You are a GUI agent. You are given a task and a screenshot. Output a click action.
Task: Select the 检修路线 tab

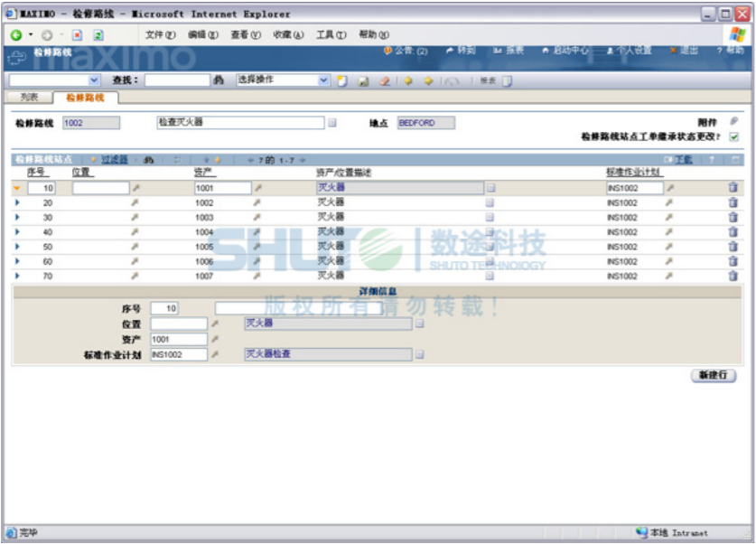click(x=85, y=98)
